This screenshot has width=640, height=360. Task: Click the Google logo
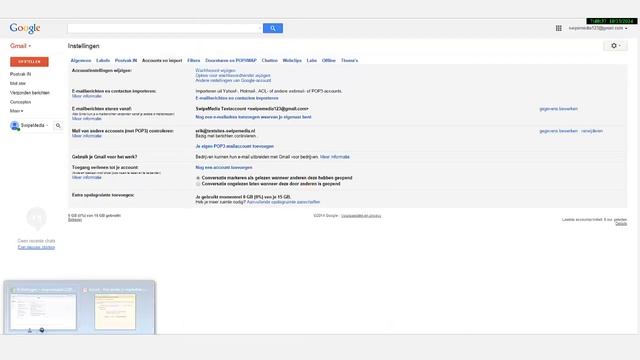25,28
